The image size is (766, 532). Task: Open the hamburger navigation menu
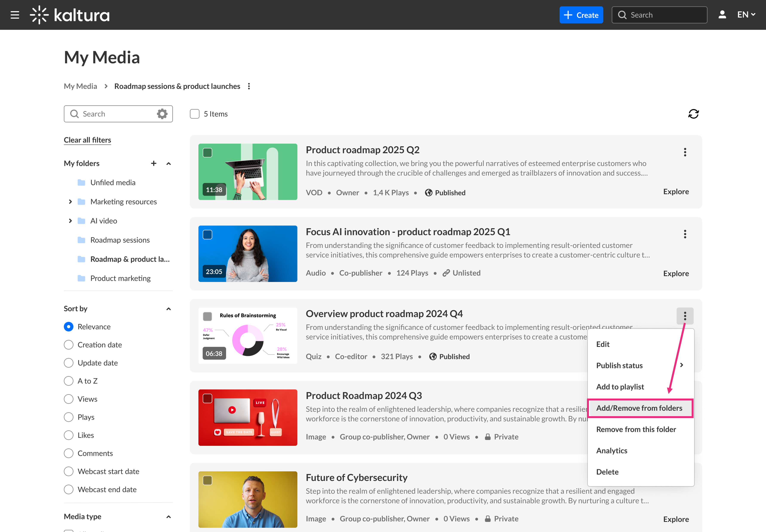click(x=15, y=15)
